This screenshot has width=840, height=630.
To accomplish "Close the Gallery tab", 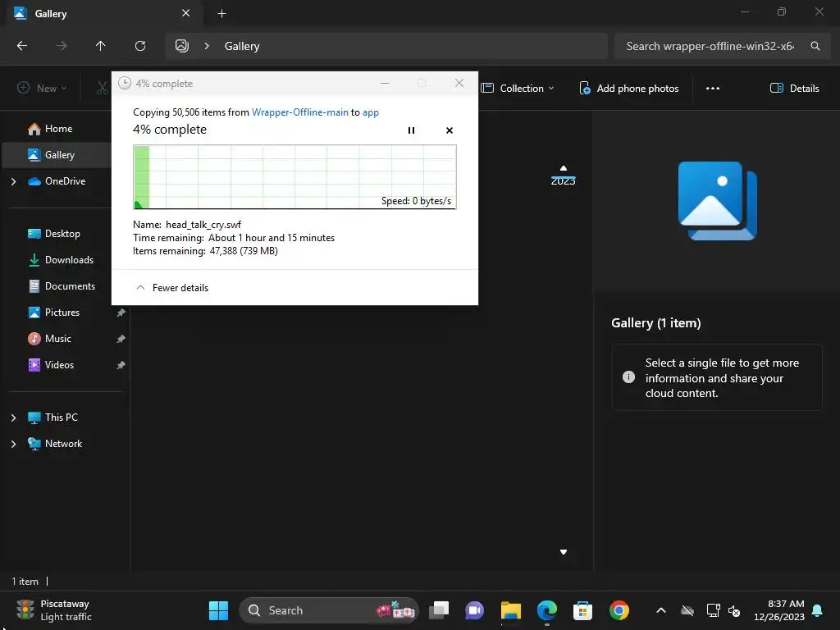I will [x=186, y=13].
